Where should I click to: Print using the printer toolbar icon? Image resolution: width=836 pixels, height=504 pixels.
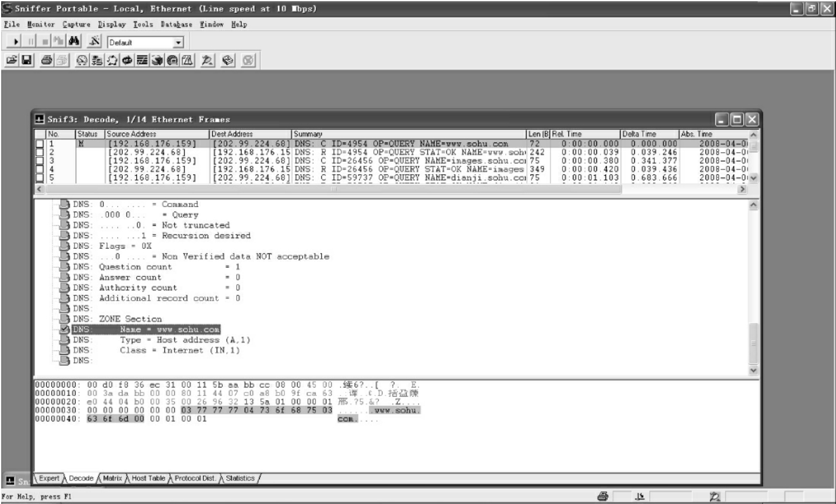point(47,60)
